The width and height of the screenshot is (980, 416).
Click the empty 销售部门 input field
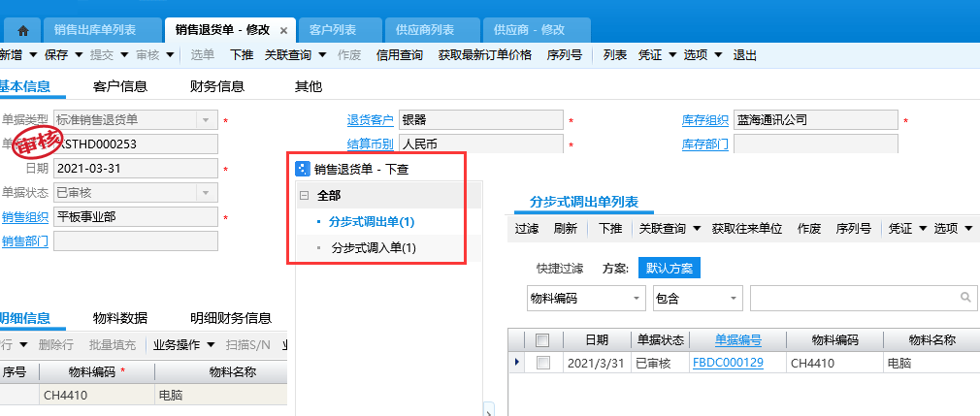pos(136,241)
